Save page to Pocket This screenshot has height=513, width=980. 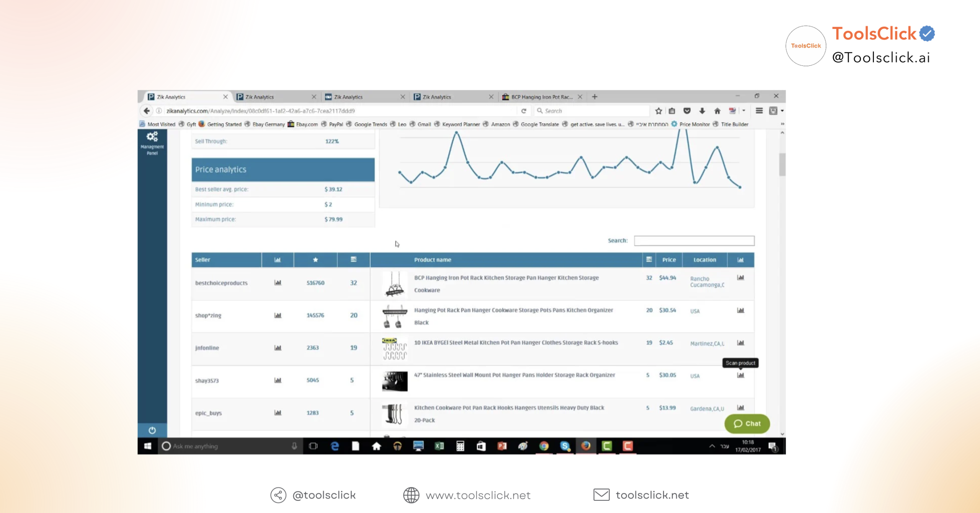tap(687, 111)
